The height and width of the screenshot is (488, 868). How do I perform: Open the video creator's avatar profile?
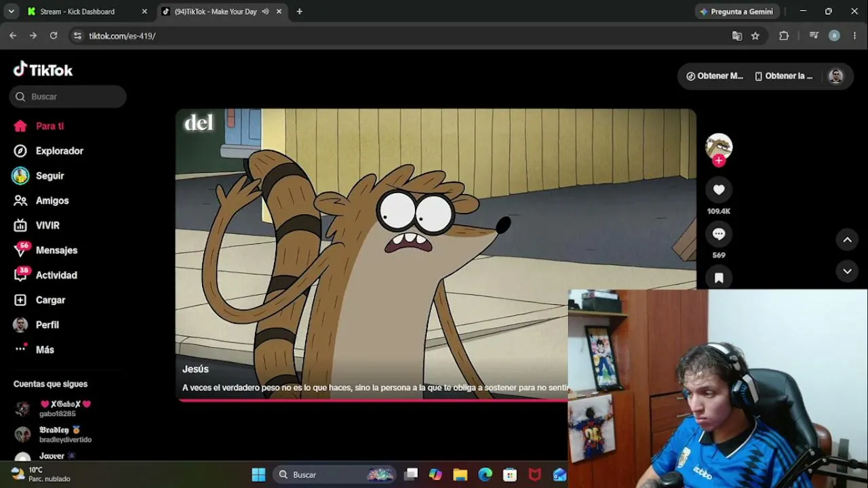click(719, 146)
